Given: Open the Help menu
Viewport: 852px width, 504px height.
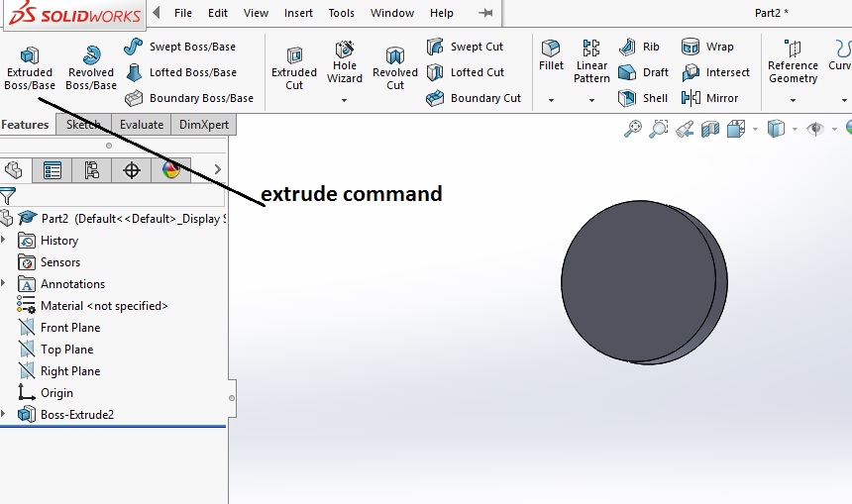Looking at the screenshot, I should point(441,13).
